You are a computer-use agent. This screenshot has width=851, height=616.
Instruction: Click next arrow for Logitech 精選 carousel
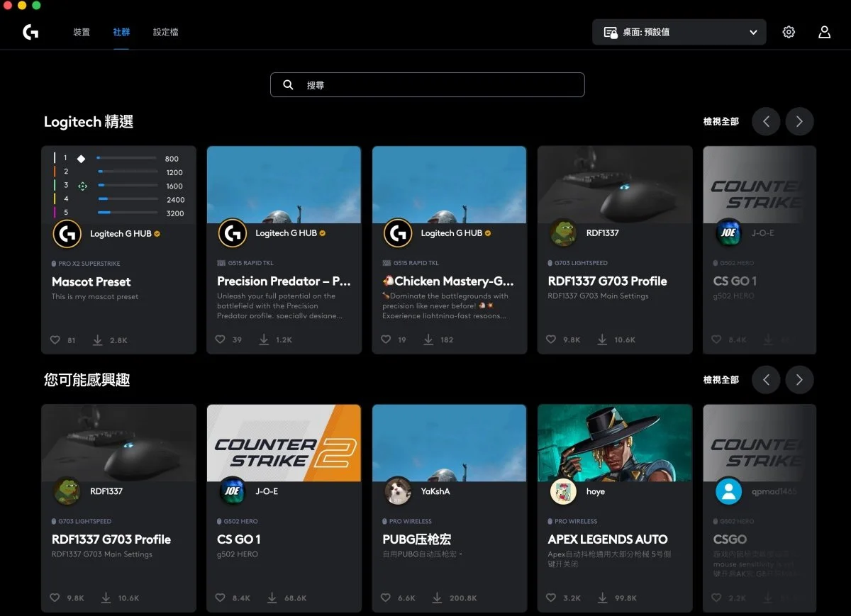pos(799,121)
